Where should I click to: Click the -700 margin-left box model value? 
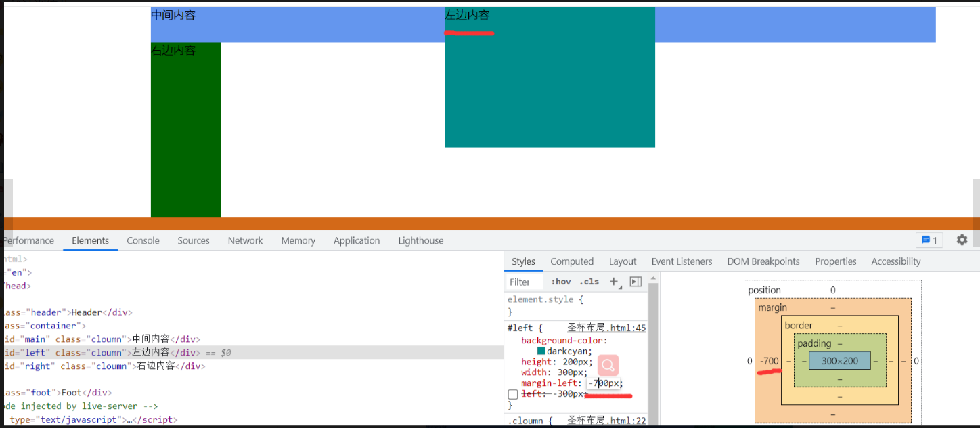pyautogui.click(x=770, y=361)
